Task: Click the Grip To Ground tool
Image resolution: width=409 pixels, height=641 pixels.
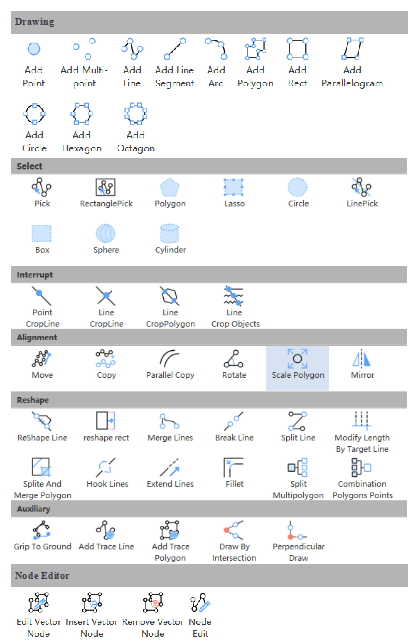Action: (42, 536)
